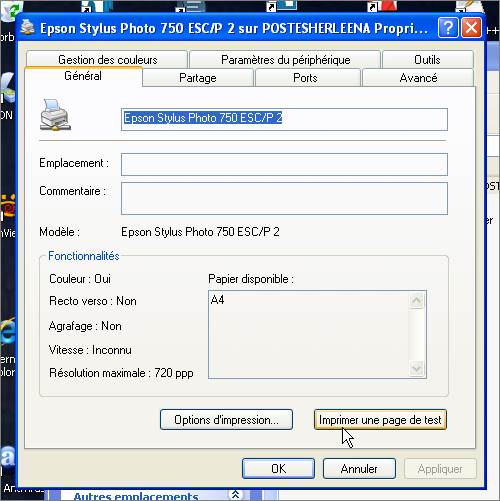
Task: Click the help question mark button
Action: 448,28
